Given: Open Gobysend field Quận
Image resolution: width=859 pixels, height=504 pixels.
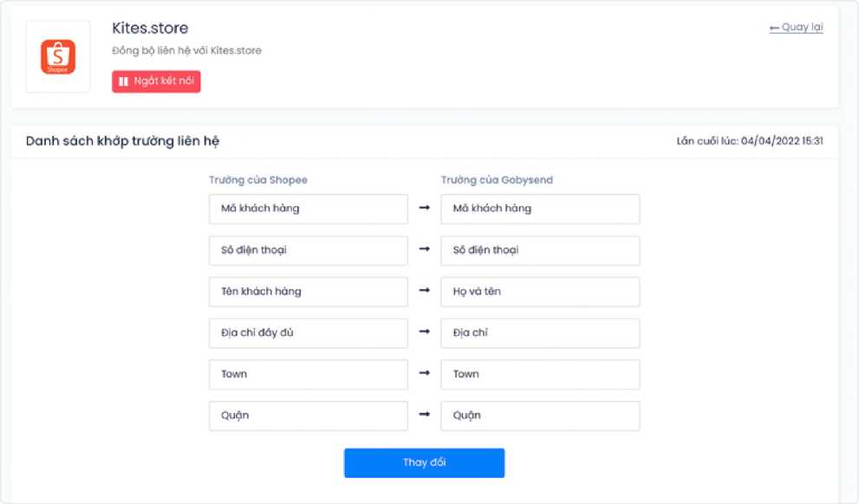Looking at the screenshot, I should 540,416.
